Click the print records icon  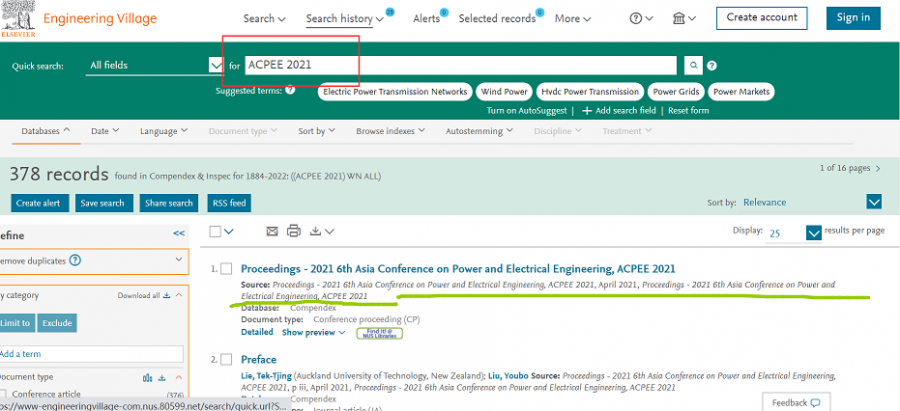(293, 231)
